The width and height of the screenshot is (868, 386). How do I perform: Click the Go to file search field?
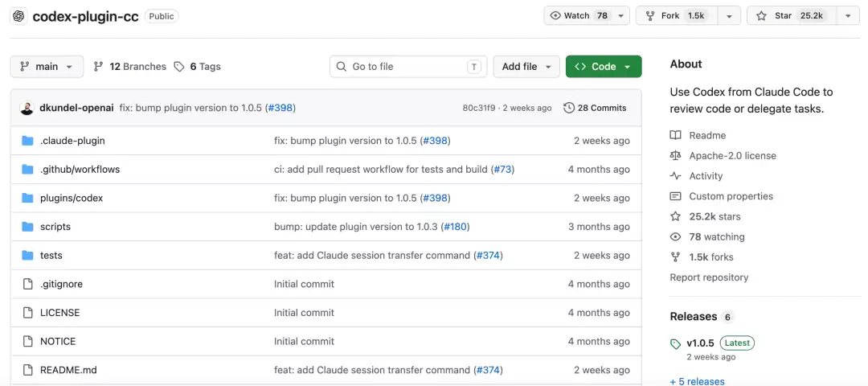point(408,67)
